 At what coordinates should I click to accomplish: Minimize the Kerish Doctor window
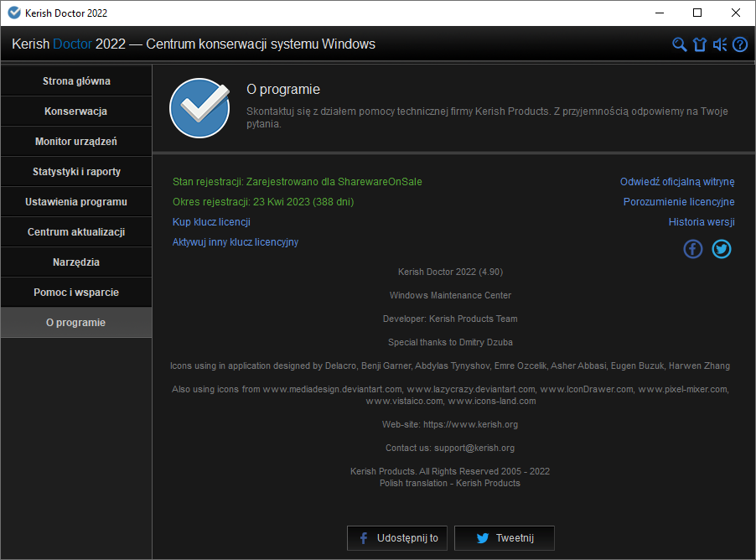(x=660, y=13)
